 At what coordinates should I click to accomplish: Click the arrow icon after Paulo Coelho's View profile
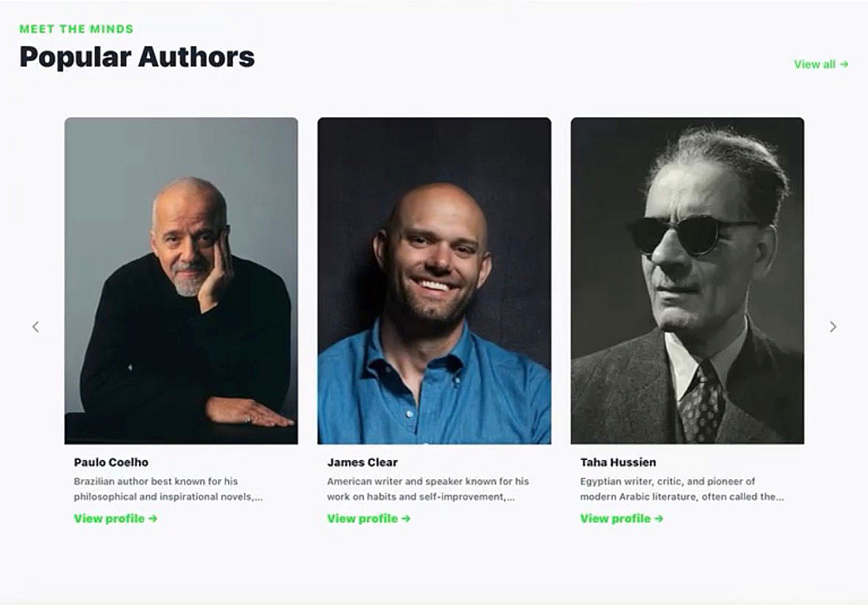coord(153,519)
